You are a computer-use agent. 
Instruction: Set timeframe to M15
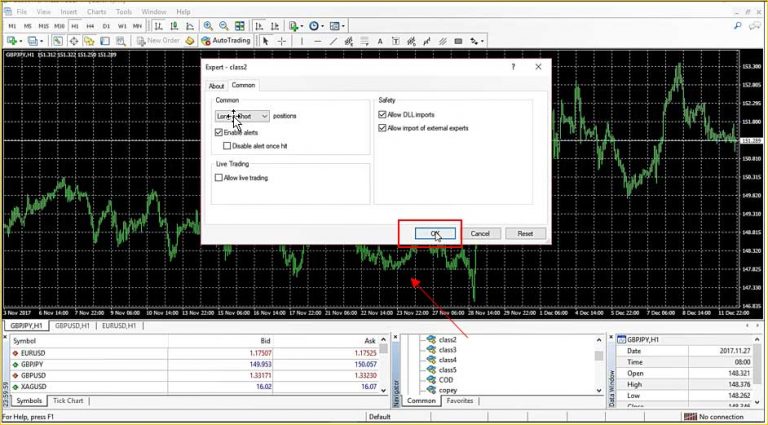[44, 25]
